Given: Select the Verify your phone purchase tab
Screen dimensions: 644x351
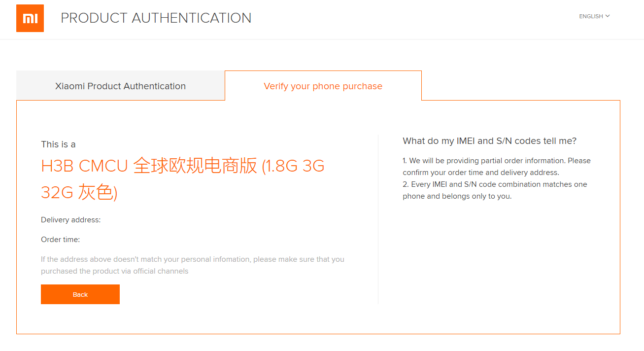Looking at the screenshot, I should pyautogui.click(x=323, y=86).
